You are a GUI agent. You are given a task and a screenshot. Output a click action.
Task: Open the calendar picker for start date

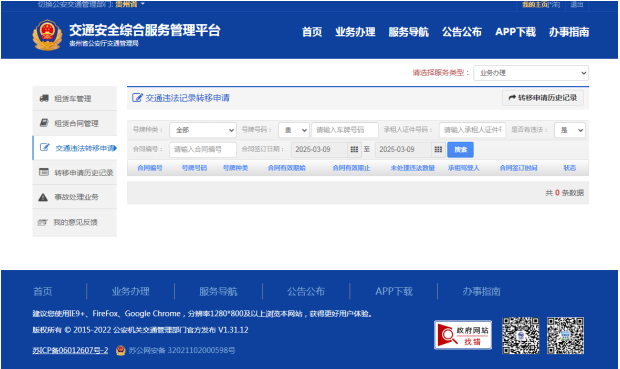point(354,149)
